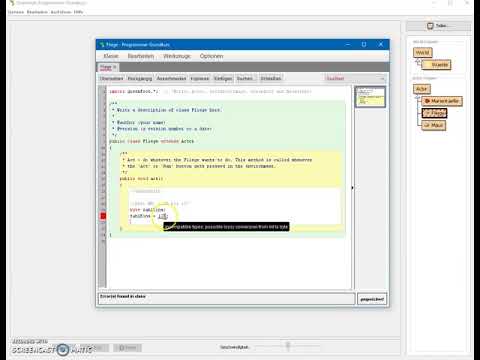Viewport: 480px width, 360px height.
Task: Select the Actor class box
Action: tap(422, 89)
